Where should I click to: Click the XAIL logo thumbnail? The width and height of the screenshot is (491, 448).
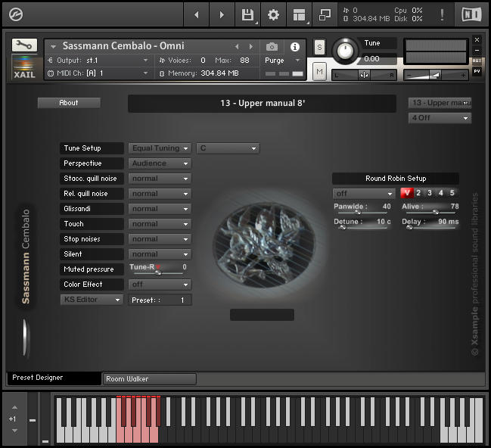[24, 67]
